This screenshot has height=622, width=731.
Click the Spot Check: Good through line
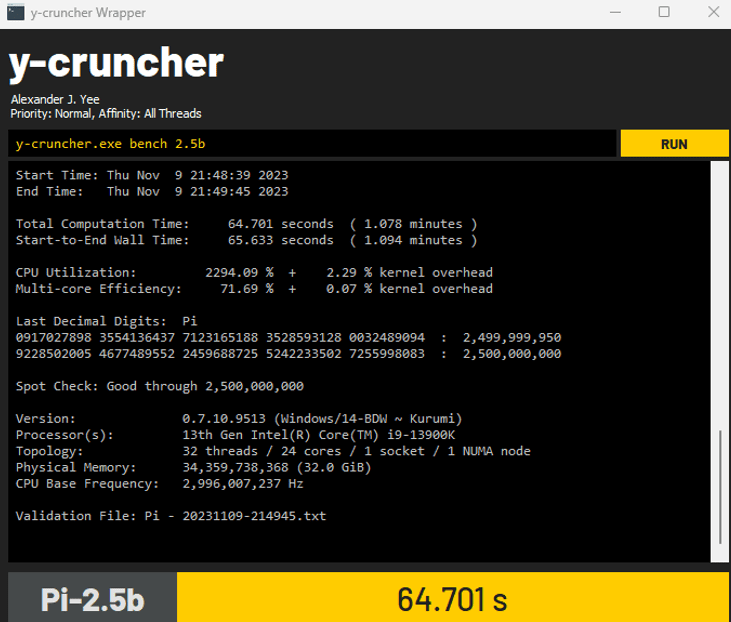(x=159, y=387)
